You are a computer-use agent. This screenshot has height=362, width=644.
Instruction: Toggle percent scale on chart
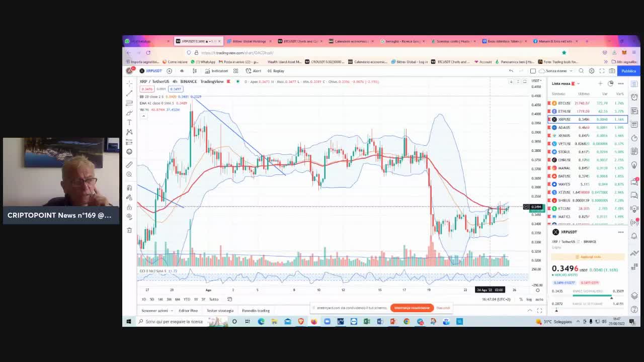521,299
